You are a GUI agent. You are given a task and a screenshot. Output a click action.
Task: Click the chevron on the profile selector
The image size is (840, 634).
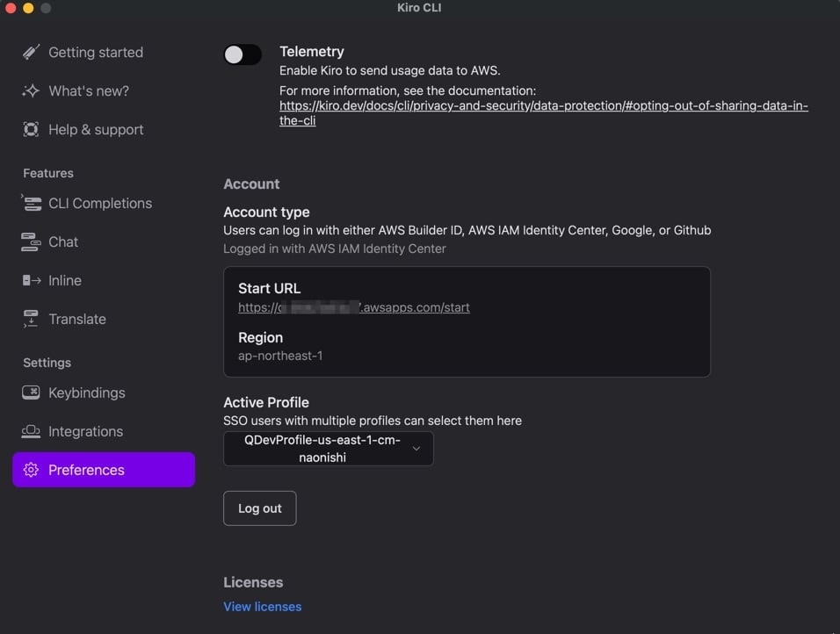[x=417, y=449]
